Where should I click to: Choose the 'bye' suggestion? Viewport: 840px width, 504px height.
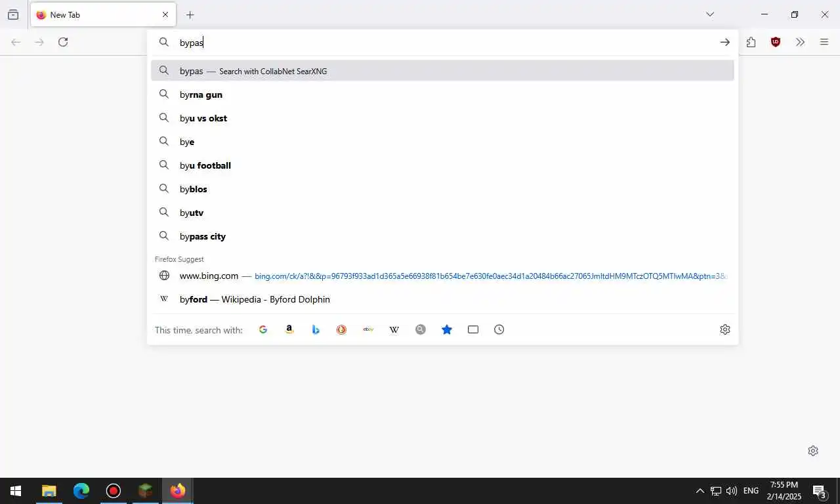tap(442, 142)
